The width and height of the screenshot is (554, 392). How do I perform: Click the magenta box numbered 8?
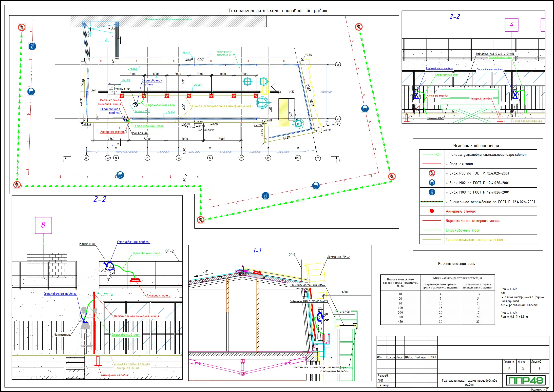(x=43, y=225)
